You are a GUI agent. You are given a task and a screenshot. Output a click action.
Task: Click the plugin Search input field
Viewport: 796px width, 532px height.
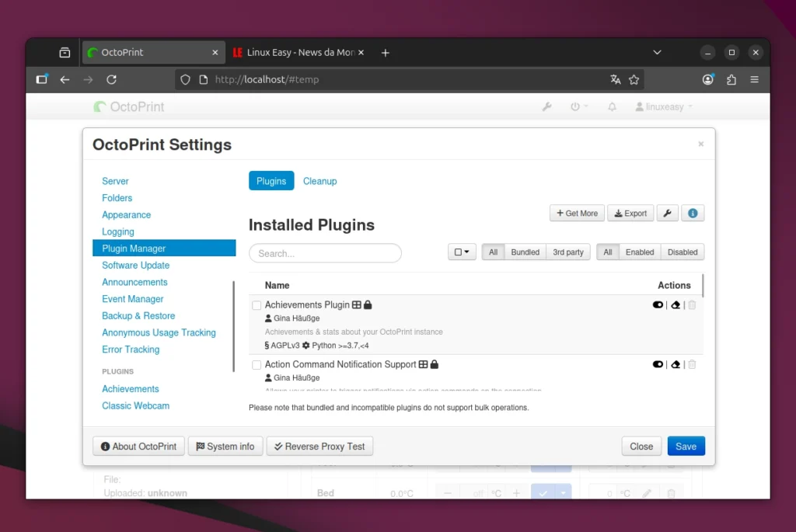[x=325, y=253]
